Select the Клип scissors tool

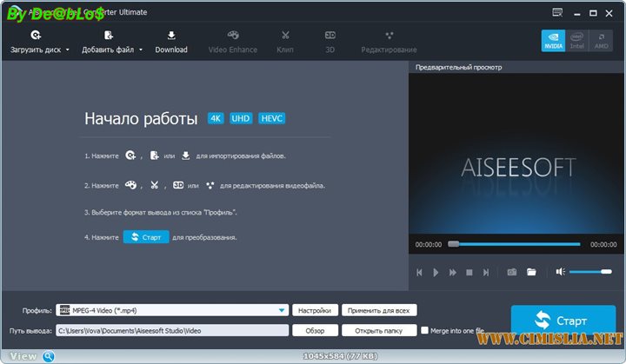coord(285,36)
